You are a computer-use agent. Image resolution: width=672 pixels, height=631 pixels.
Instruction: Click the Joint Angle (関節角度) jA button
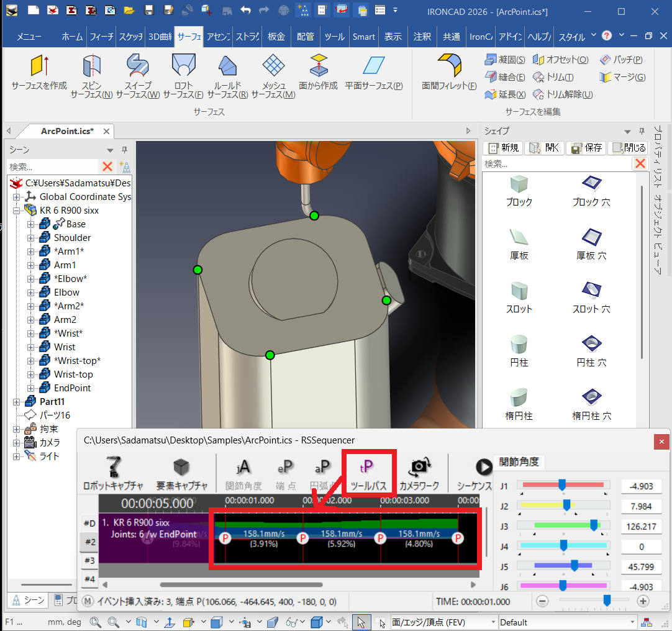(243, 473)
